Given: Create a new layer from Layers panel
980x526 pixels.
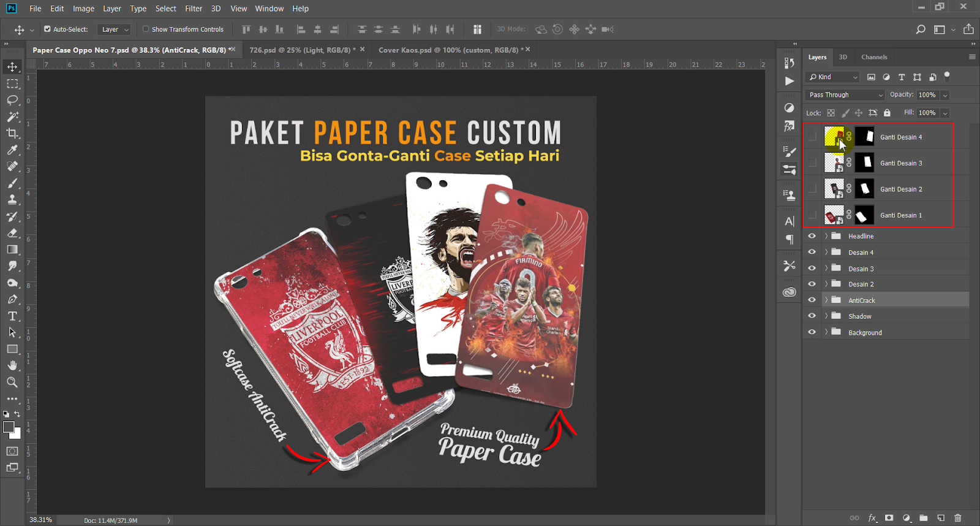Looking at the screenshot, I should (x=941, y=518).
